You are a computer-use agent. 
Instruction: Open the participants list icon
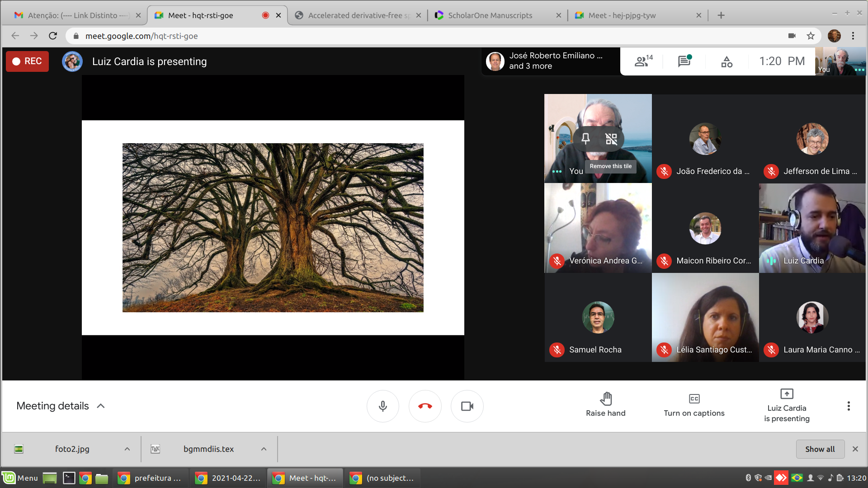click(x=643, y=61)
